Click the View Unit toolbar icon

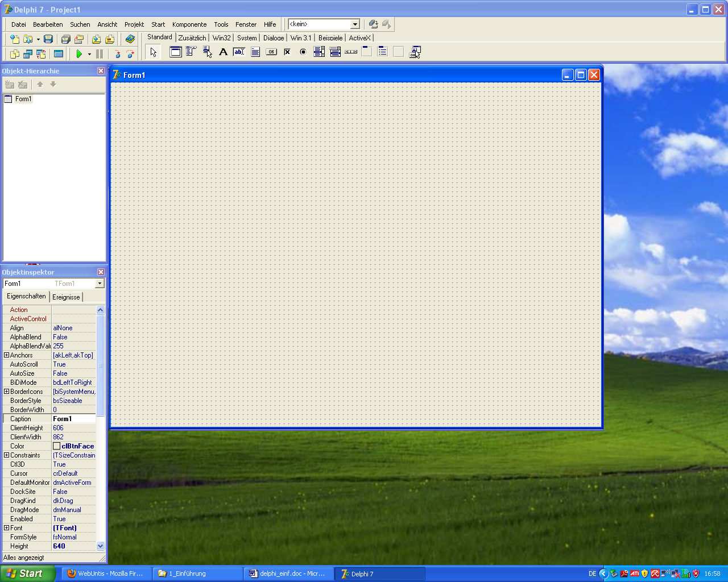(x=15, y=54)
